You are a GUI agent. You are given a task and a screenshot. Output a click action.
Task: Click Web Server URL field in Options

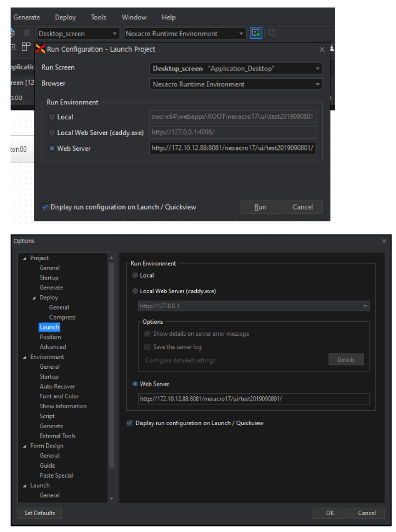coord(253,399)
